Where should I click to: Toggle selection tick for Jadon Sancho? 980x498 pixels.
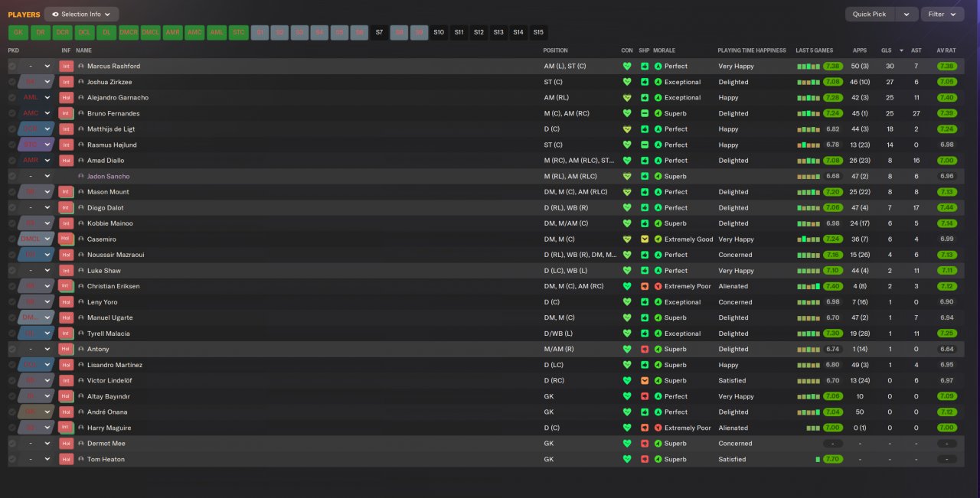12,177
